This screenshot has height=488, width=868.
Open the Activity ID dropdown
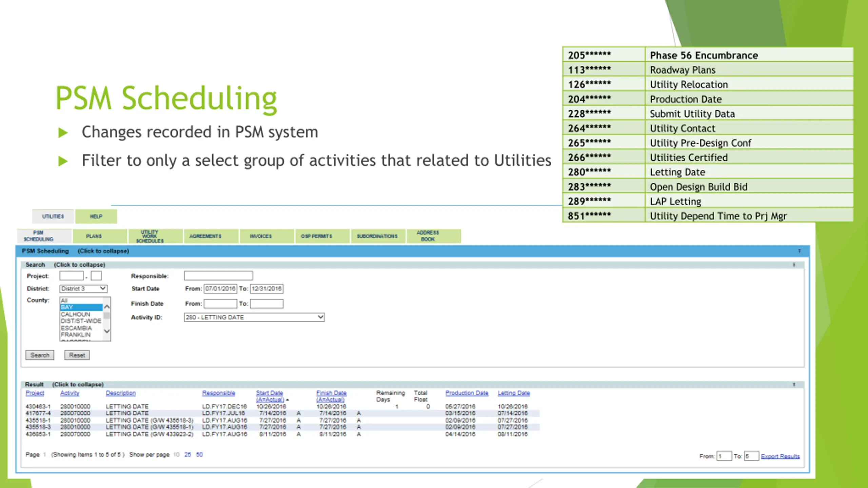[254, 317]
